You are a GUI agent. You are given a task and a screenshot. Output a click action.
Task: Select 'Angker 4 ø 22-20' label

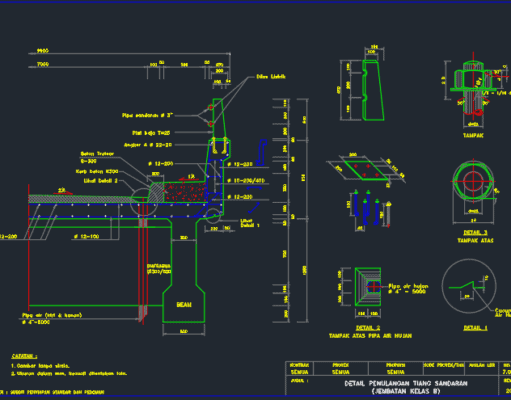148,145
